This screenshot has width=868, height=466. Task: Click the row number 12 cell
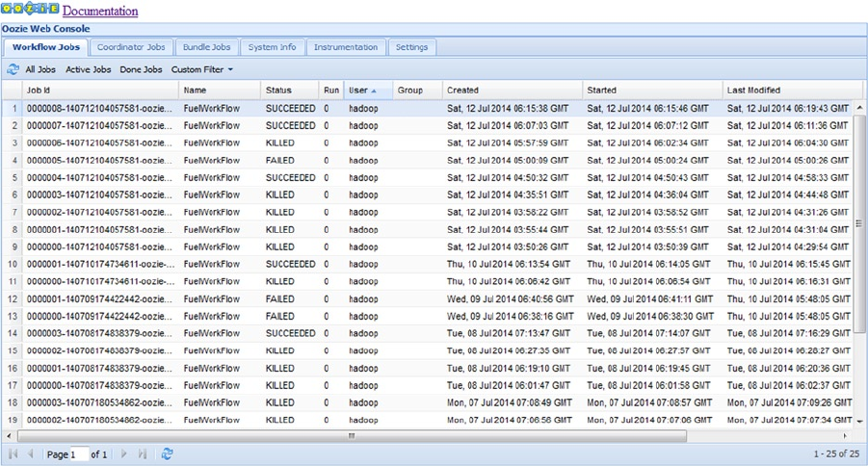pyautogui.click(x=13, y=298)
